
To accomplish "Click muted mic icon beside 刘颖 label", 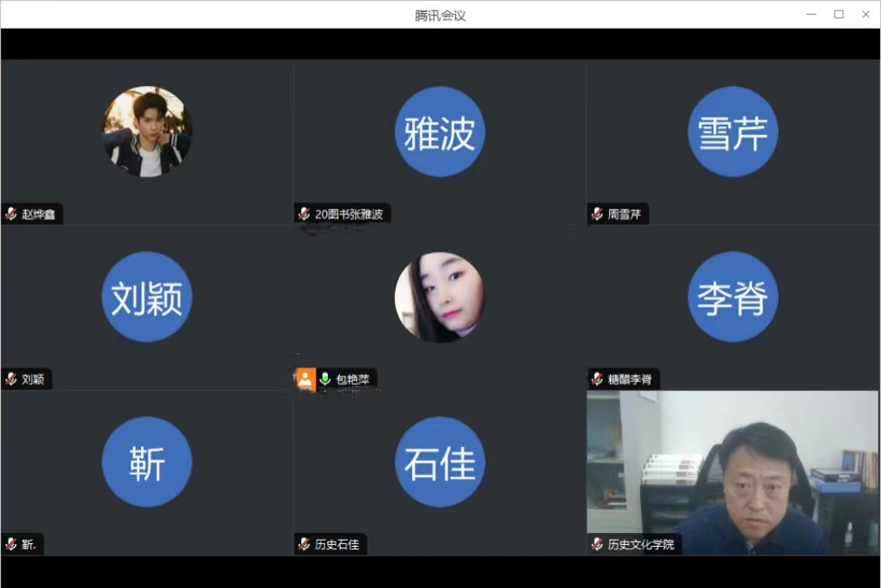I will pyautogui.click(x=11, y=379).
